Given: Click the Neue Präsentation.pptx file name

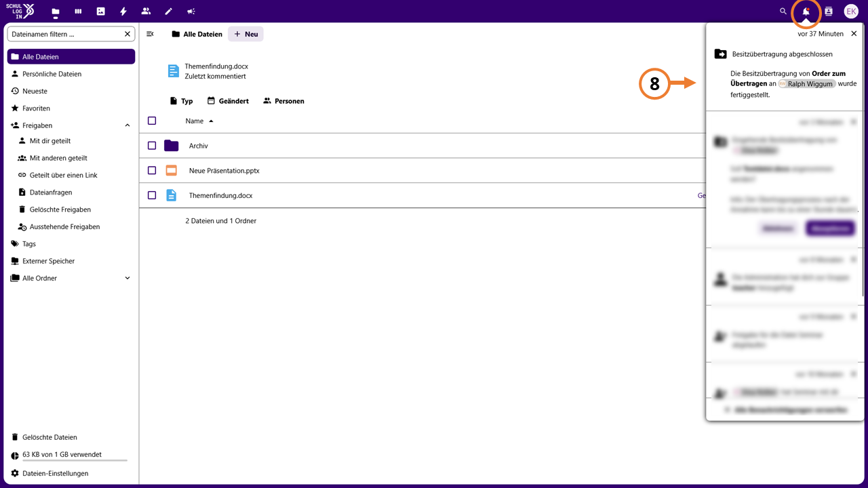Looking at the screenshot, I should (x=224, y=171).
